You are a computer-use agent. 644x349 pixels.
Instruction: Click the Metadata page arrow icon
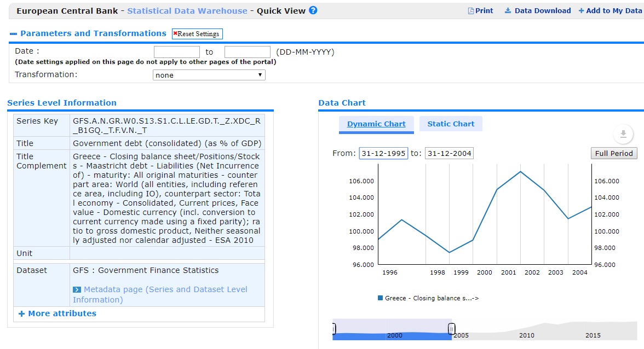click(77, 289)
